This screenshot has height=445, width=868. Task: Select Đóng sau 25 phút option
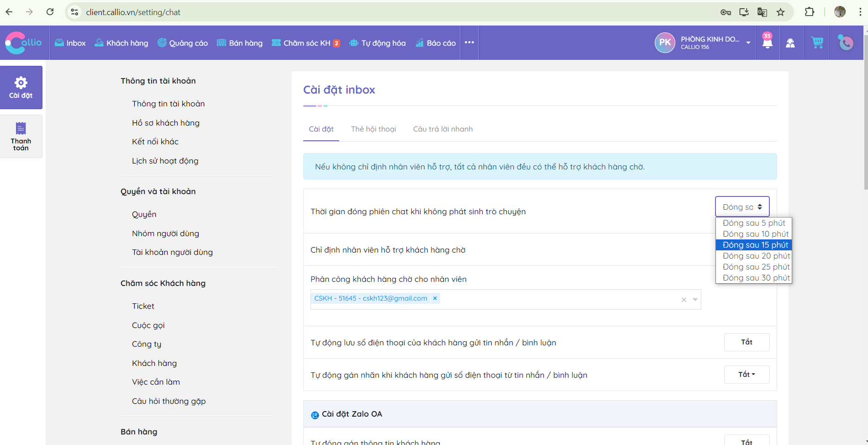[754, 267]
